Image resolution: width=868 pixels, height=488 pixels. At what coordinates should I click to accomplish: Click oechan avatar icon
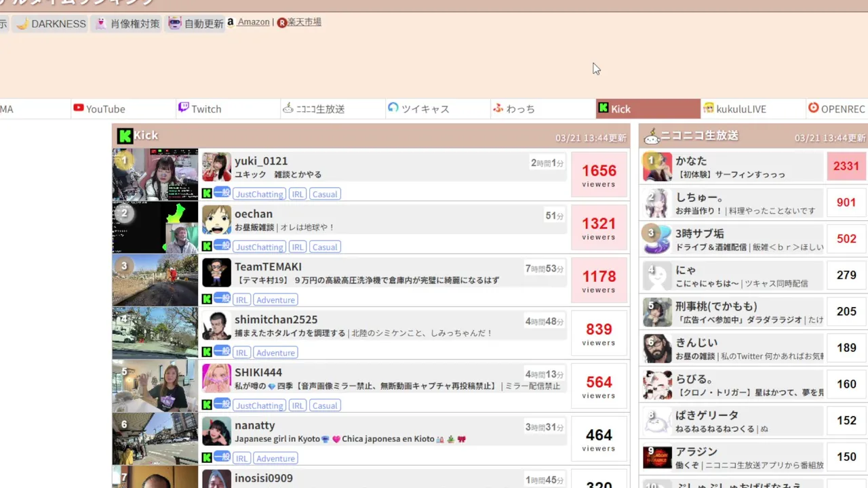click(x=216, y=220)
